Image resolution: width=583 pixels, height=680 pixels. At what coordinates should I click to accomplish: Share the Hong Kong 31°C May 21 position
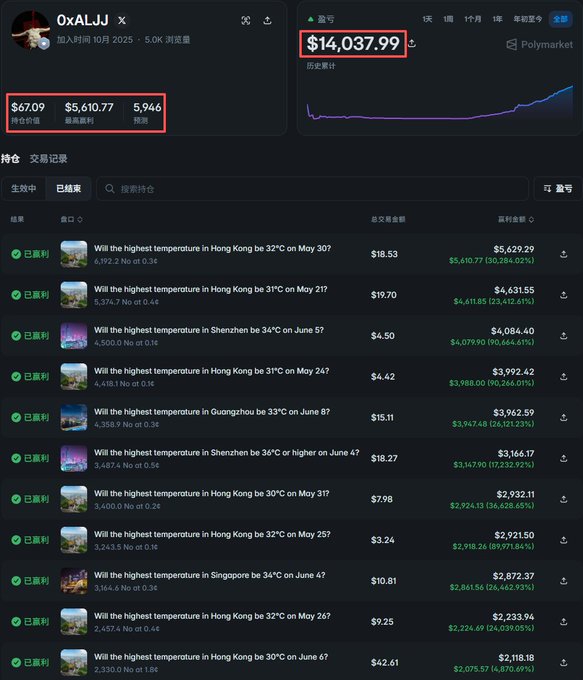563,295
